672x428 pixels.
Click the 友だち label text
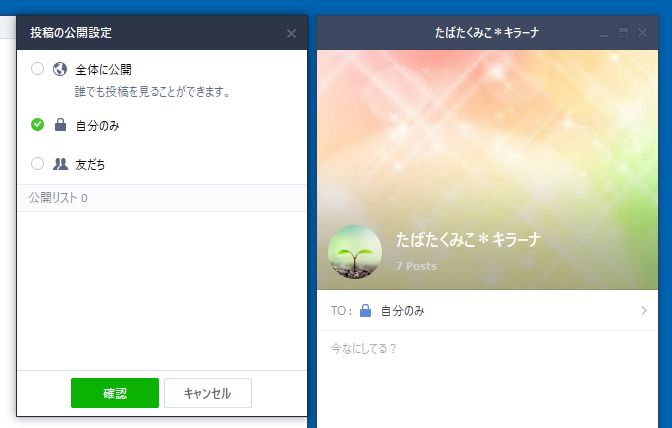tap(90, 165)
